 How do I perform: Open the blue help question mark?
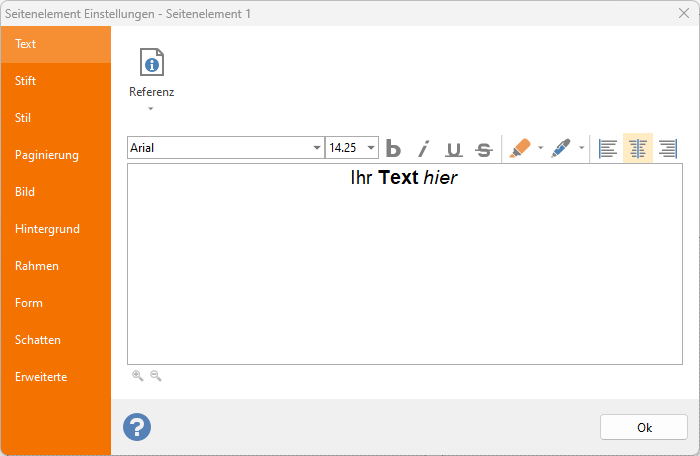pos(137,427)
